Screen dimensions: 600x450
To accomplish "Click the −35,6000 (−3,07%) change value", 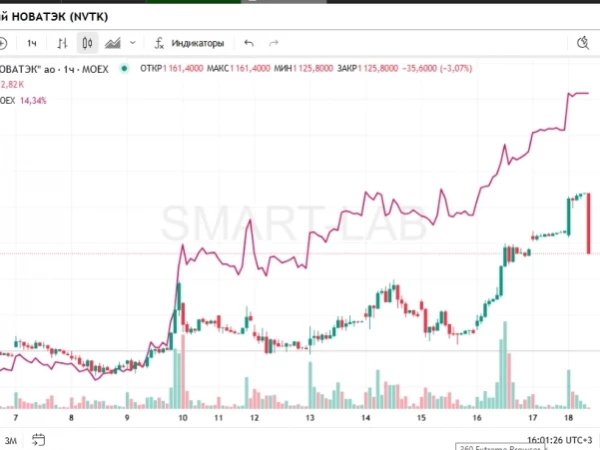I will tap(437, 68).
